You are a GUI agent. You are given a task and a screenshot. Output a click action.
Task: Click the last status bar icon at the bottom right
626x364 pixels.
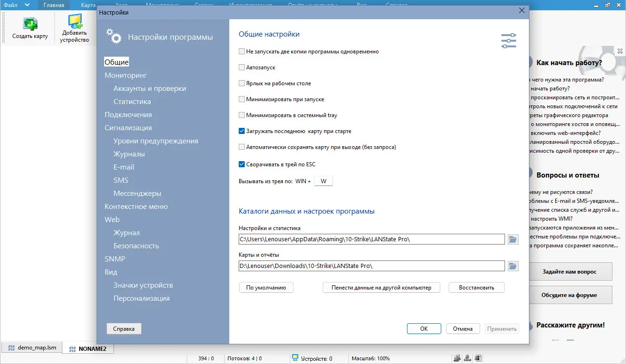(x=477, y=358)
